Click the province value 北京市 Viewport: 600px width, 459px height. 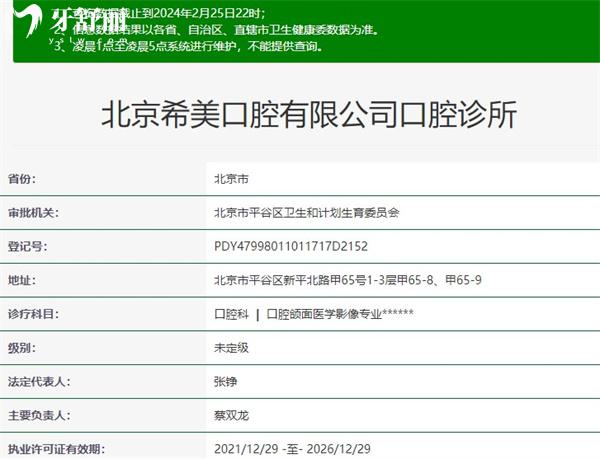click(231, 179)
